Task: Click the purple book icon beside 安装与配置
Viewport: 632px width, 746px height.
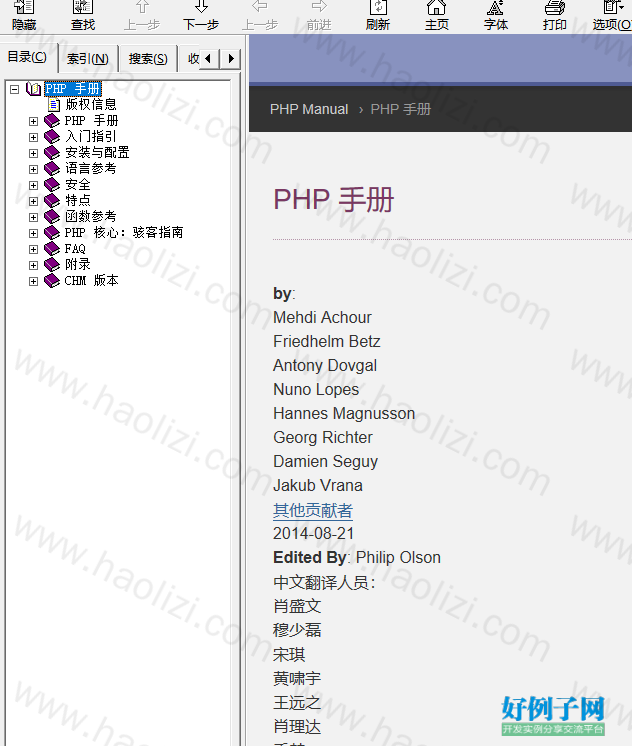Action: coord(51,153)
